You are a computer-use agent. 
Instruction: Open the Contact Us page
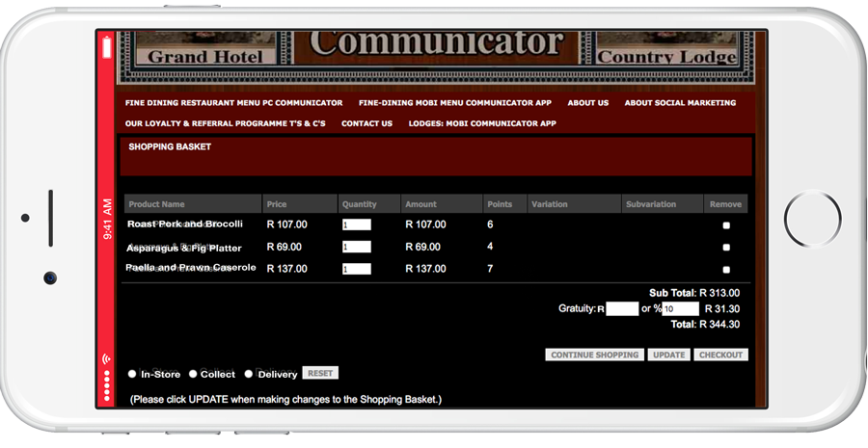367,123
